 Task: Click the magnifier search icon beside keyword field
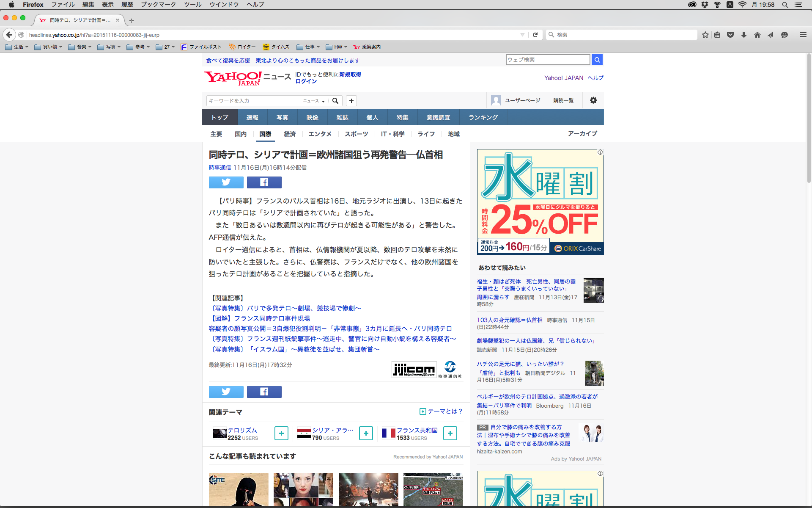click(x=335, y=101)
